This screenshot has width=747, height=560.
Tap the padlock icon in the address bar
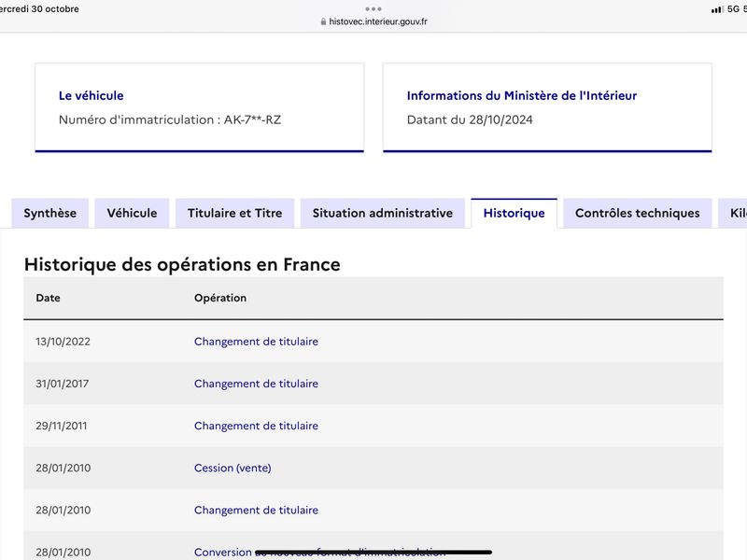coord(323,21)
